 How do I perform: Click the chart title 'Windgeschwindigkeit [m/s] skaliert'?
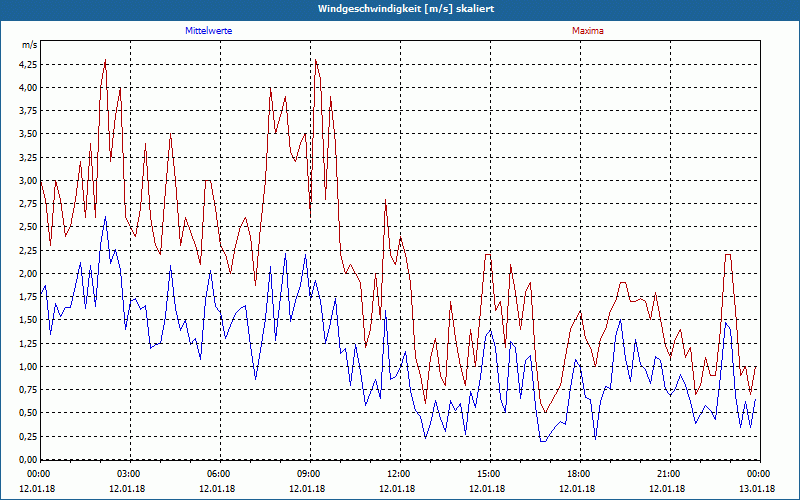(406, 9)
